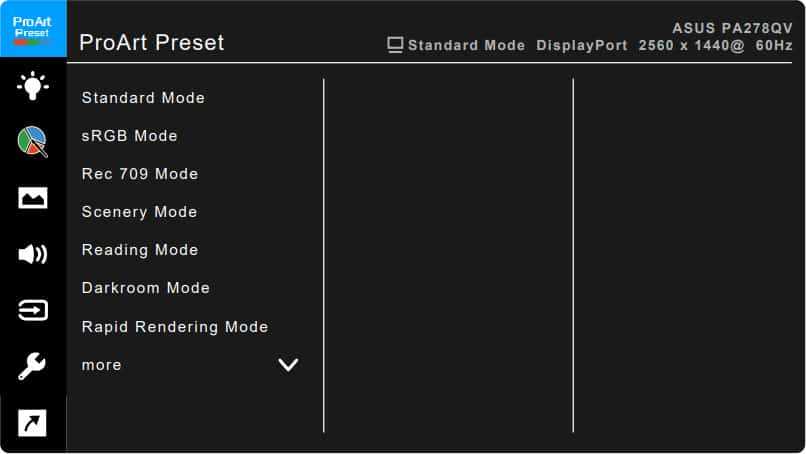
Task: Open the Shortcut arrow icon
Action: point(32,423)
